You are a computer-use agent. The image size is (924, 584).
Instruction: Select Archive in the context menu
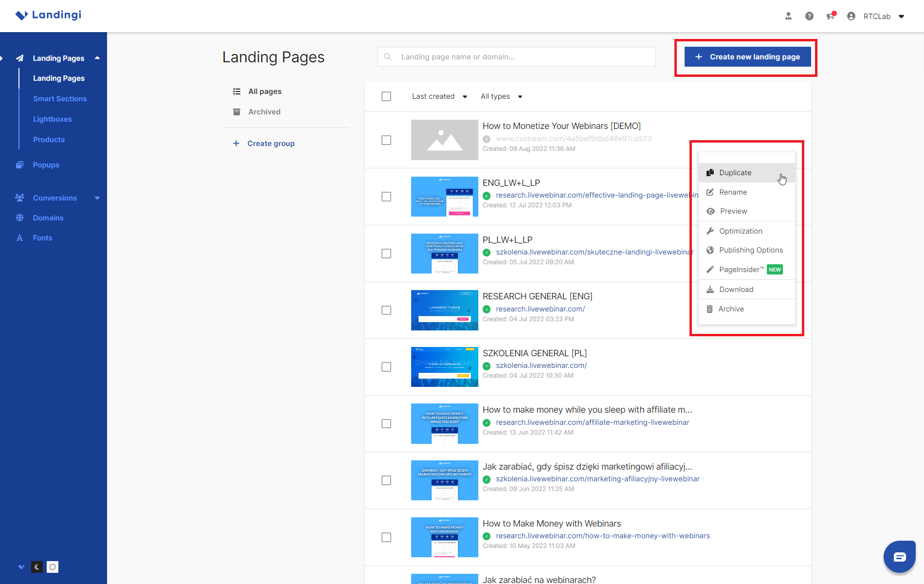click(x=731, y=309)
